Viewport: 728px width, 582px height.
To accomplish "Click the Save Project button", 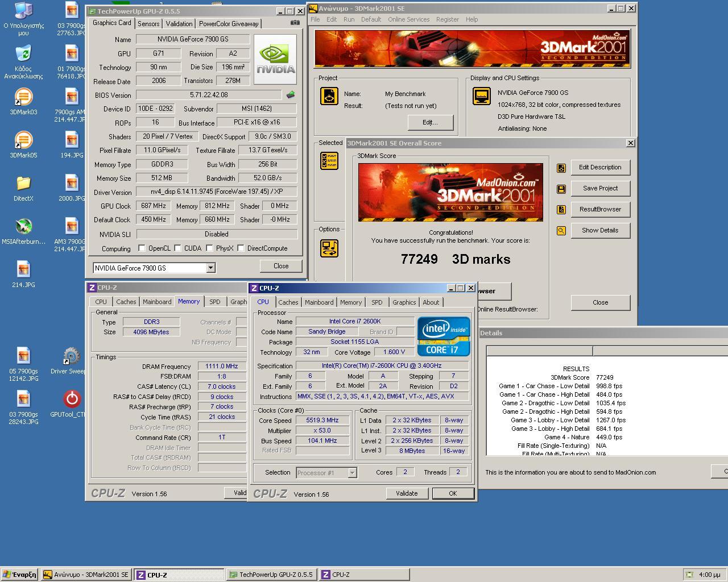I will [x=600, y=188].
